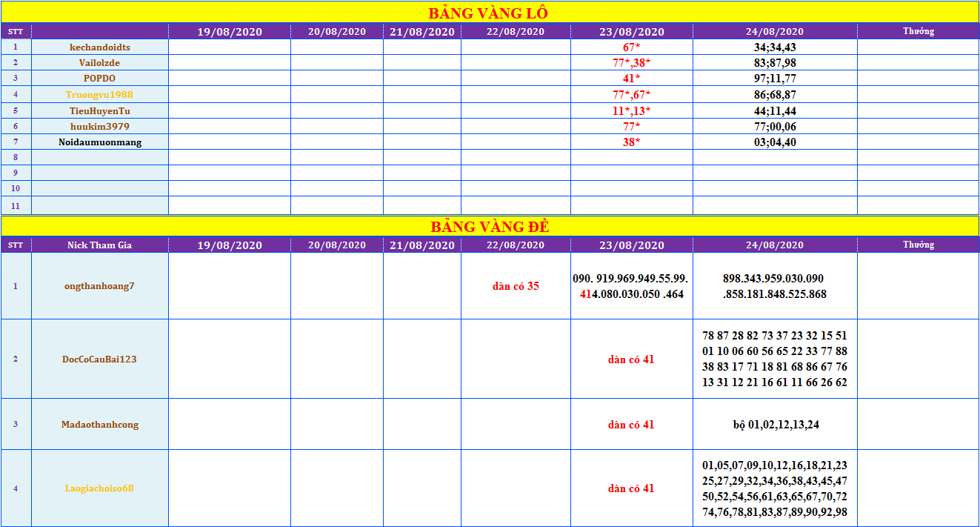Select the 'Laogiachoiso68' nickname cell

click(100, 488)
